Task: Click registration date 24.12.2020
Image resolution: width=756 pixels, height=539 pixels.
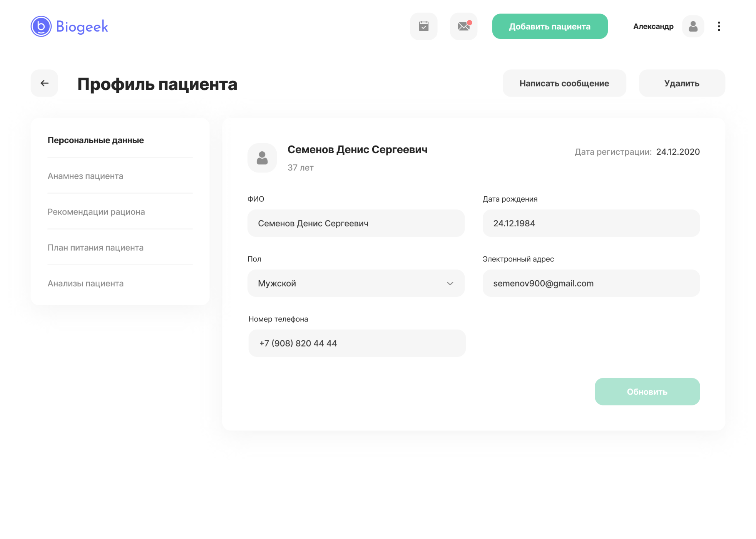Action: coord(678,152)
